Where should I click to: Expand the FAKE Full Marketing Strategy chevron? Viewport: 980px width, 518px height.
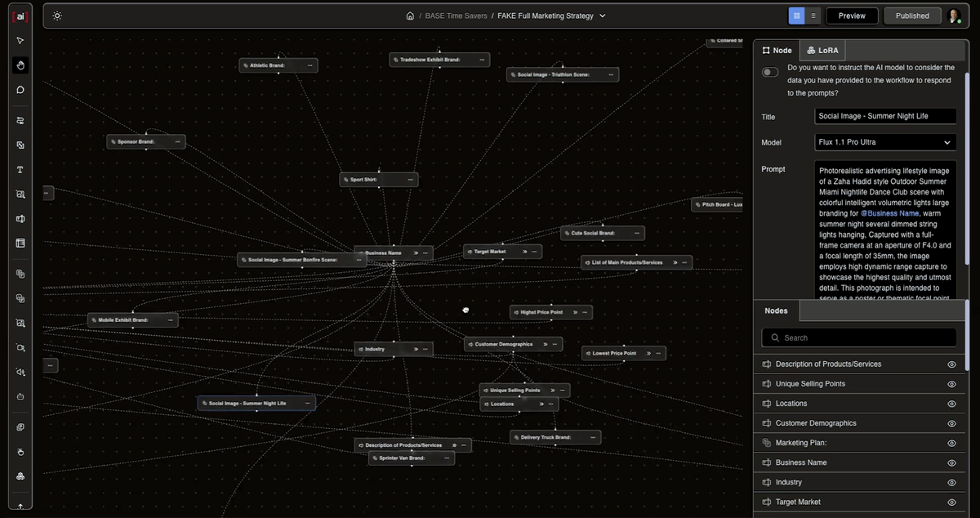point(603,16)
